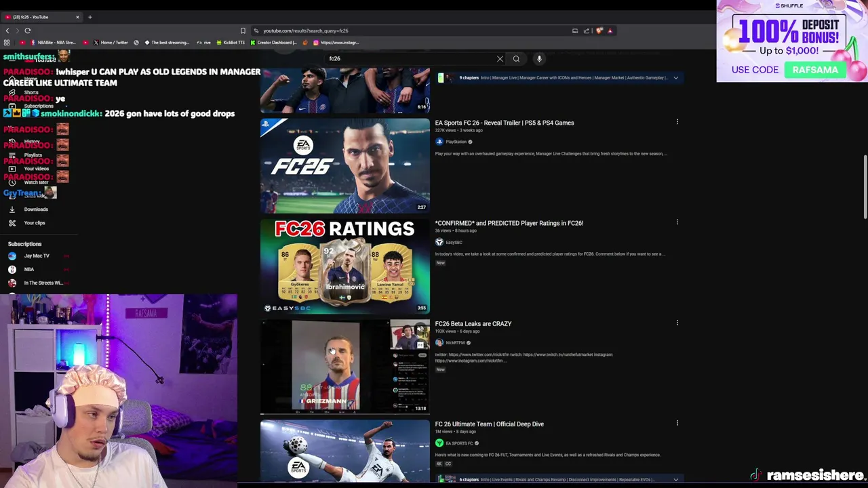
Task: Open FC 26 Ultimate Team Deep Dive thumbnail
Action: [x=345, y=452]
